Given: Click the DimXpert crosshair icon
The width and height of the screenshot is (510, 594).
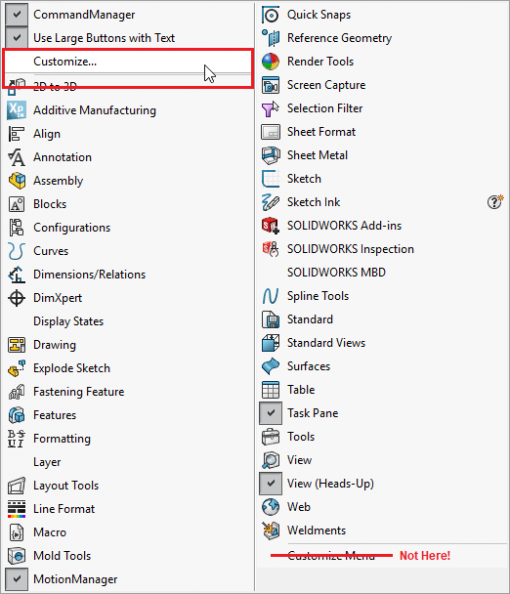Looking at the screenshot, I should 16,298.
